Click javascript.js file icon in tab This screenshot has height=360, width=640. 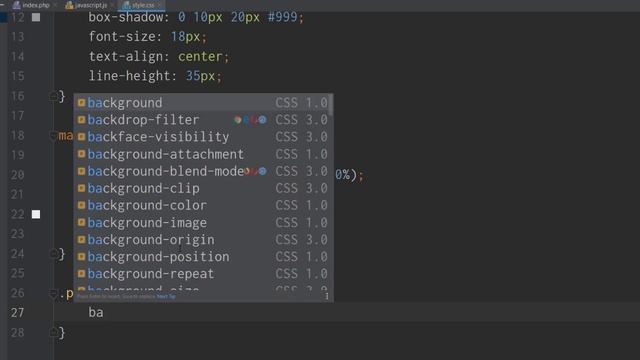(x=69, y=5)
